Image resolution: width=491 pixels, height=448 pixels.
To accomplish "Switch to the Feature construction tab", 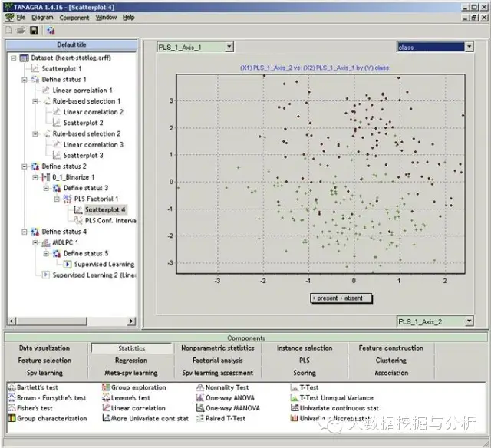I will [x=390, y=348].
